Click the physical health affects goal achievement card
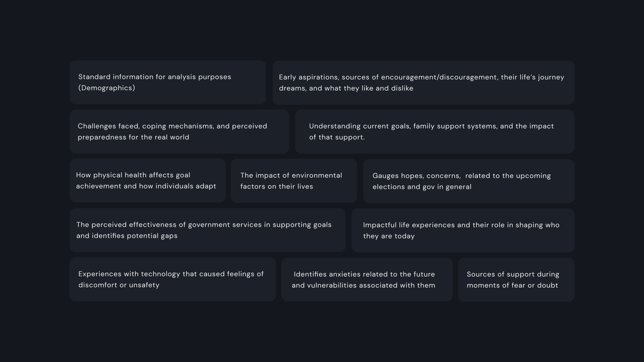Screen dimensions: 644x362 (148, 180)
